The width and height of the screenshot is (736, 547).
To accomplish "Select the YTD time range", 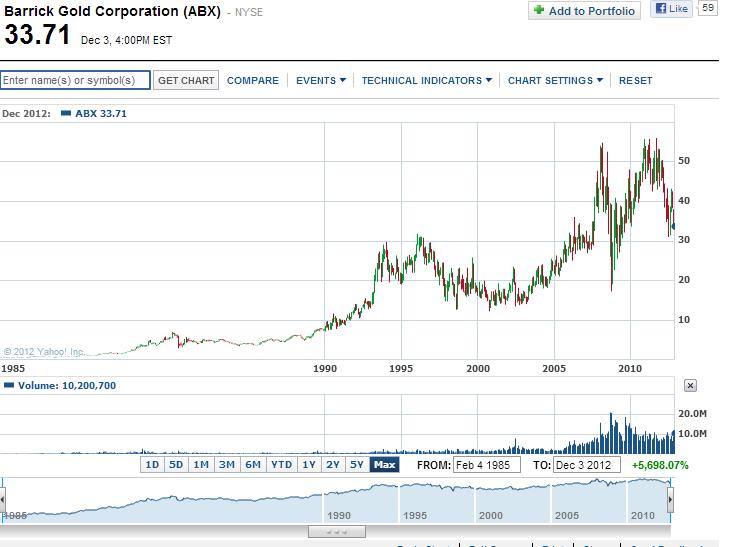I will coord(282,465).
